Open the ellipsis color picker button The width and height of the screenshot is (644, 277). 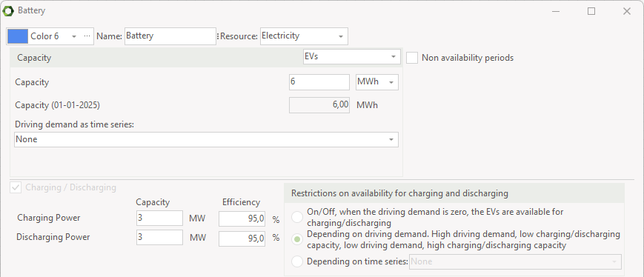(87, 36)
